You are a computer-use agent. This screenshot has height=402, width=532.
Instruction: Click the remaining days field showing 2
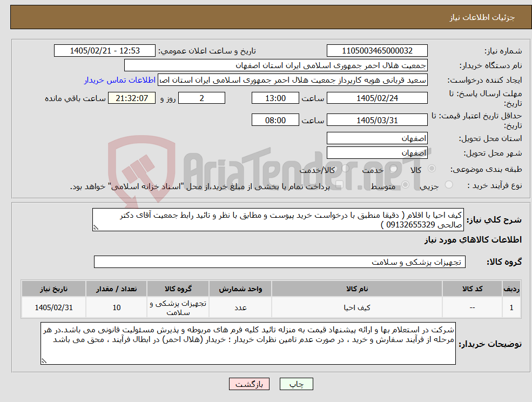201,98
